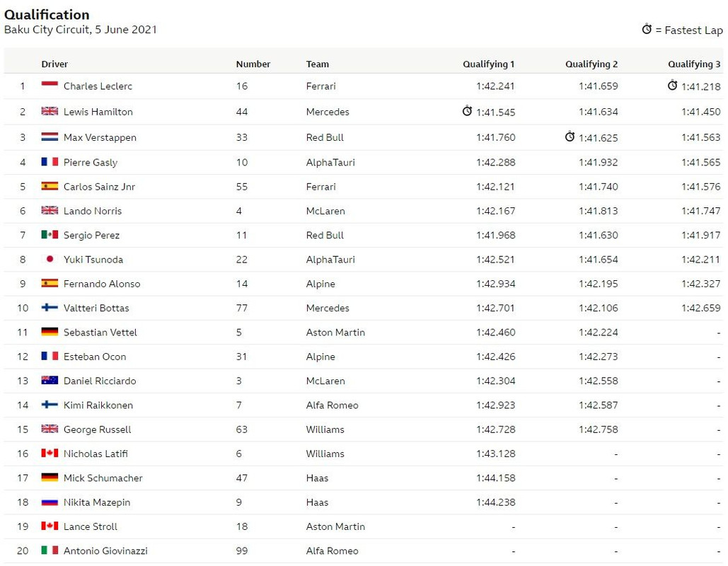The image size is (728, 566).
Task: Click the stopwatch icon beside Verstappen's 1:41.625
Action: pyautogui.click(x=570, y=137)
